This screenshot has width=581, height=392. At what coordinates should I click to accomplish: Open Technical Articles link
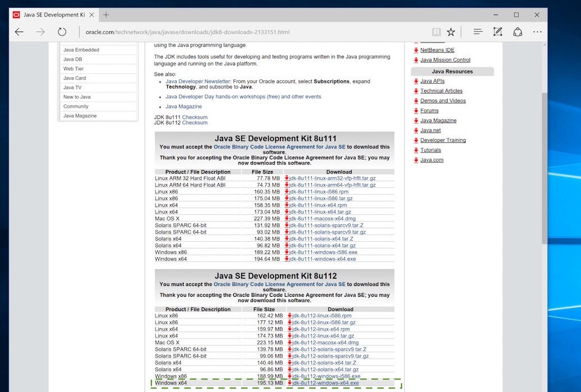[x=441, y=91]
